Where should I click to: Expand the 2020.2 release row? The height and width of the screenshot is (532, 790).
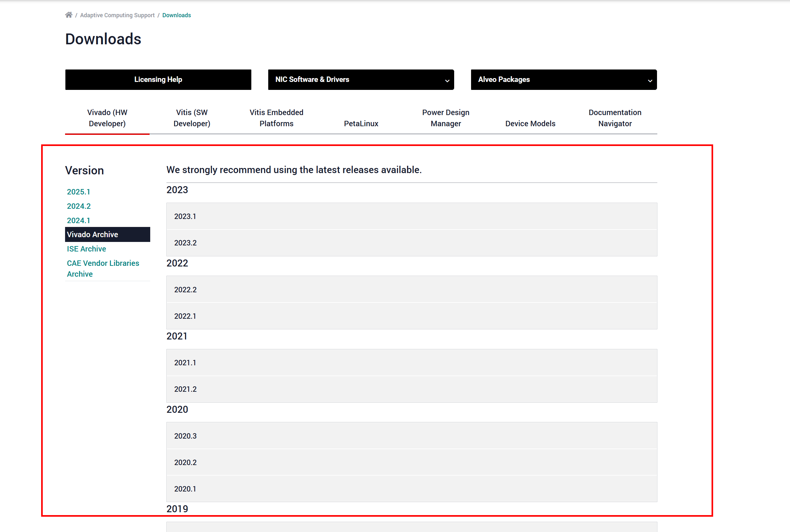click(411, 462)
